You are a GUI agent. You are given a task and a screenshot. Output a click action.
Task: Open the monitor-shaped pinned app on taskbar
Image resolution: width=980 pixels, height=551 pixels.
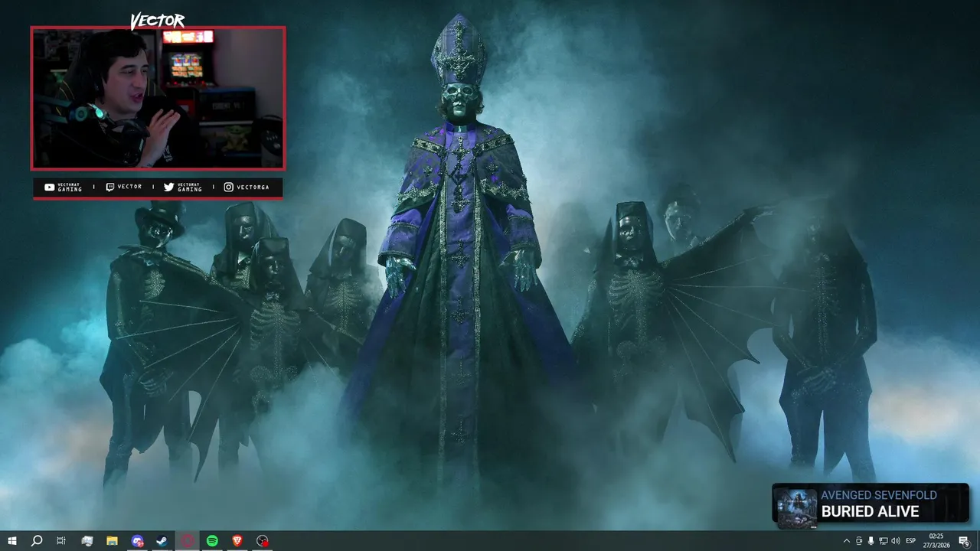coord(87,541)
